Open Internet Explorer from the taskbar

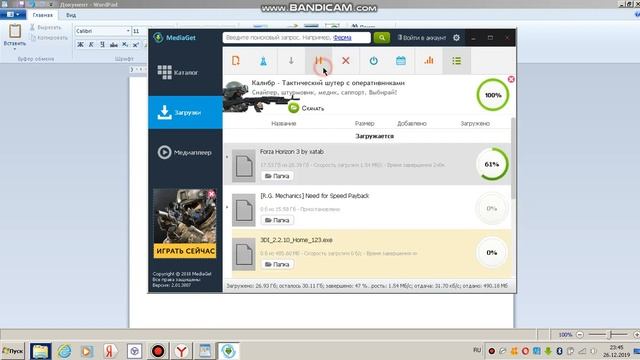coord(64,351)
